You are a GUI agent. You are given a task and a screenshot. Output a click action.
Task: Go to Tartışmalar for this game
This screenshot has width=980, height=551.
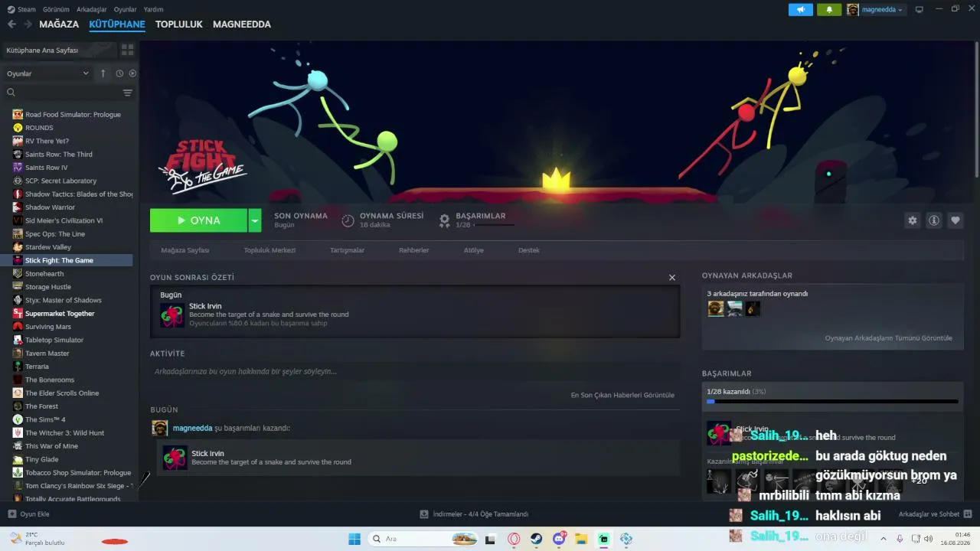pos(347,250)
